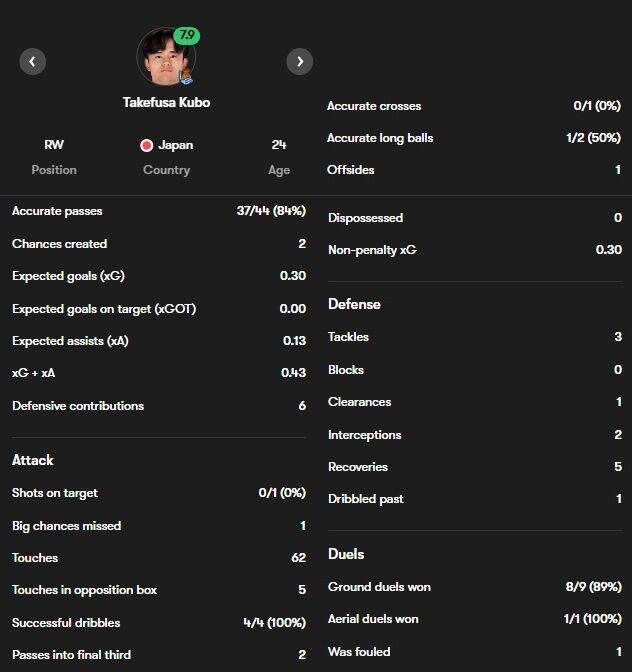632x672 pixels.
Task: Click the Successful dribbles stat
Action: (x=159, y=622)
